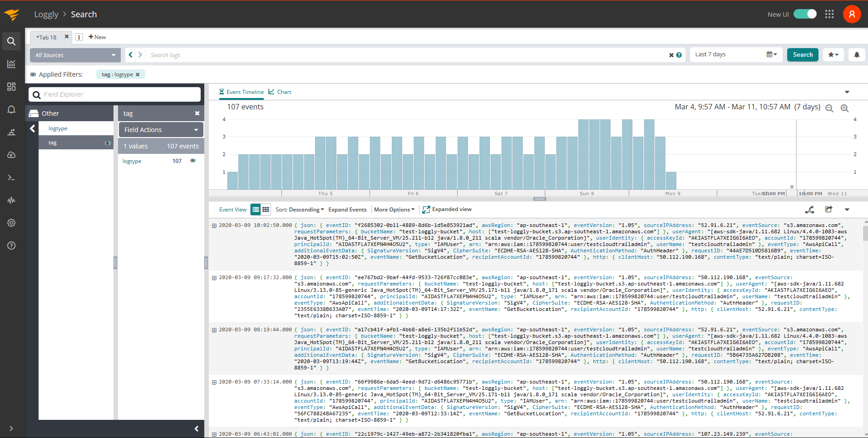Open the Settings gear in the sidebar
The height and width of the screenshot is (438, 868).
point(11,223)
